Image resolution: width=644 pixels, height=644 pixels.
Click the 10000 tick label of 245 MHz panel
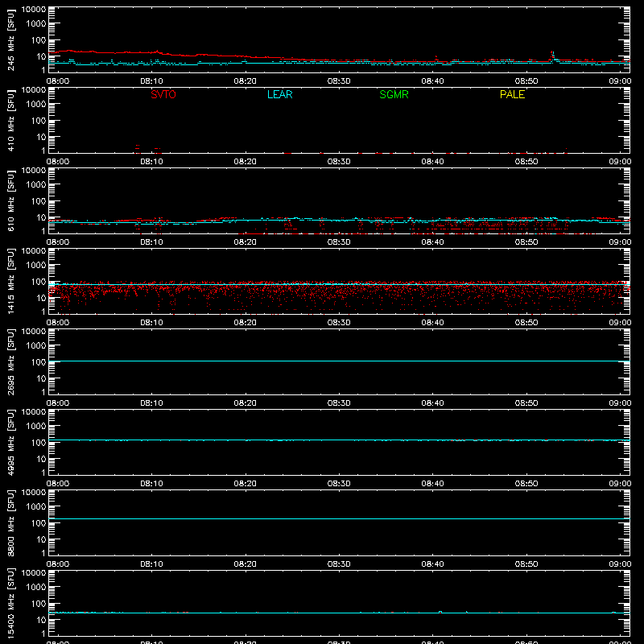click(x=34, y=10)
